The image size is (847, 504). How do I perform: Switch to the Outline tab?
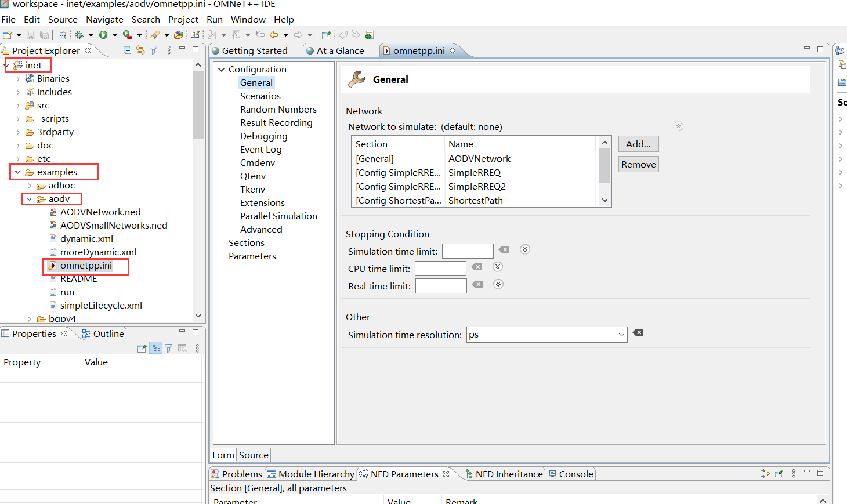point(103,333)
